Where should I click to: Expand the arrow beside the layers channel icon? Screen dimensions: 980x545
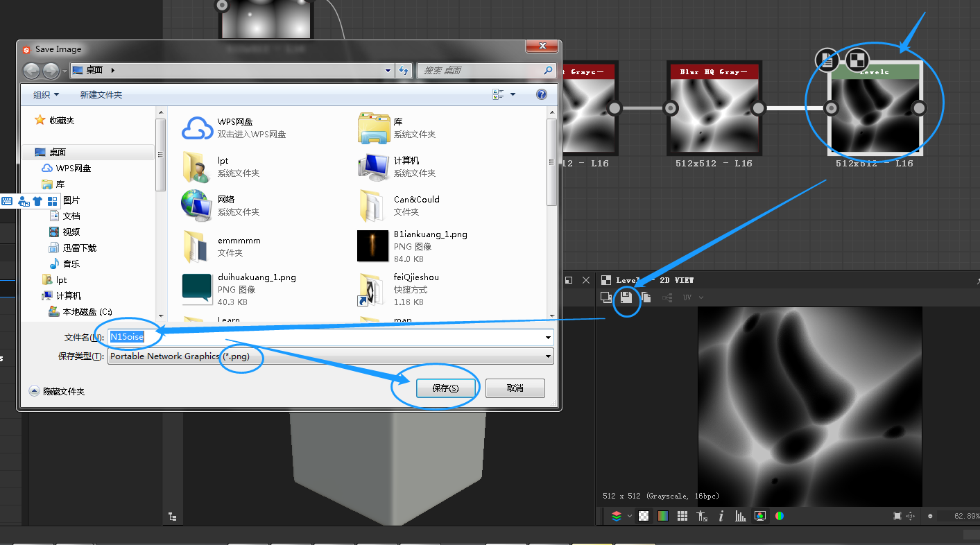click(x=630, y=516)
